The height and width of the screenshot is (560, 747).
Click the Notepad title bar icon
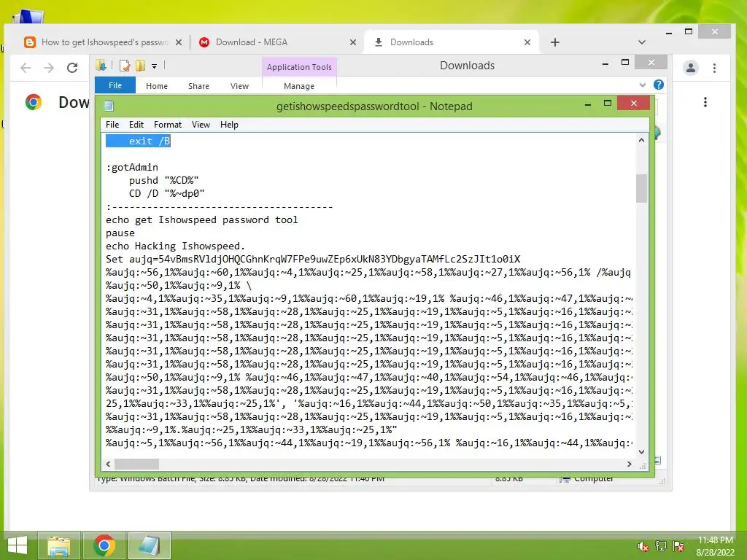[109, 106]
